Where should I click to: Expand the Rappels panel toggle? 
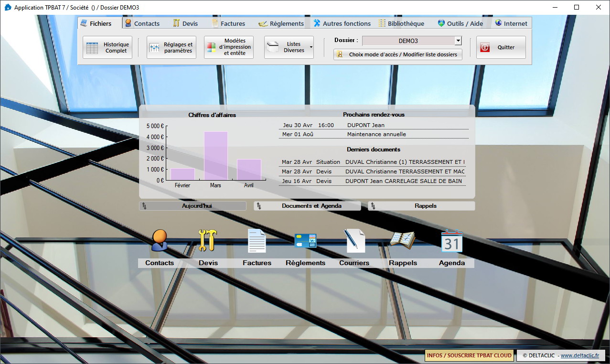point(421,206)
